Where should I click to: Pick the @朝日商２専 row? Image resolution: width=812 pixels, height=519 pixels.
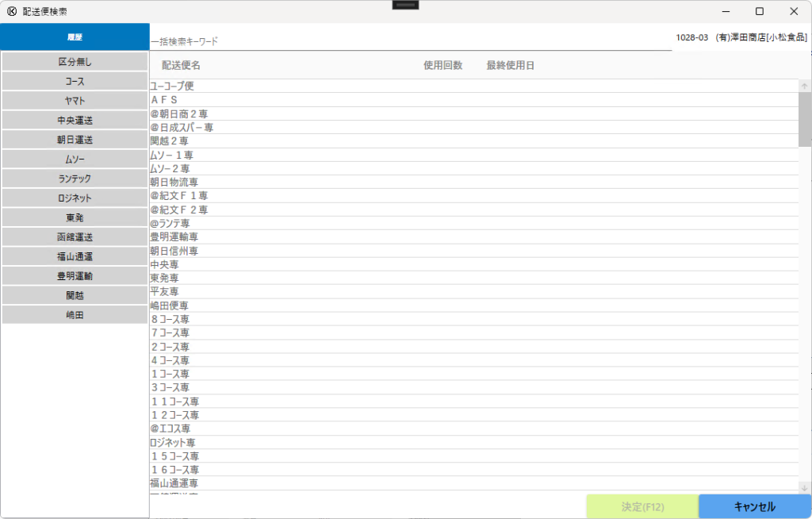pyautogui.click(x=474, y=114)
